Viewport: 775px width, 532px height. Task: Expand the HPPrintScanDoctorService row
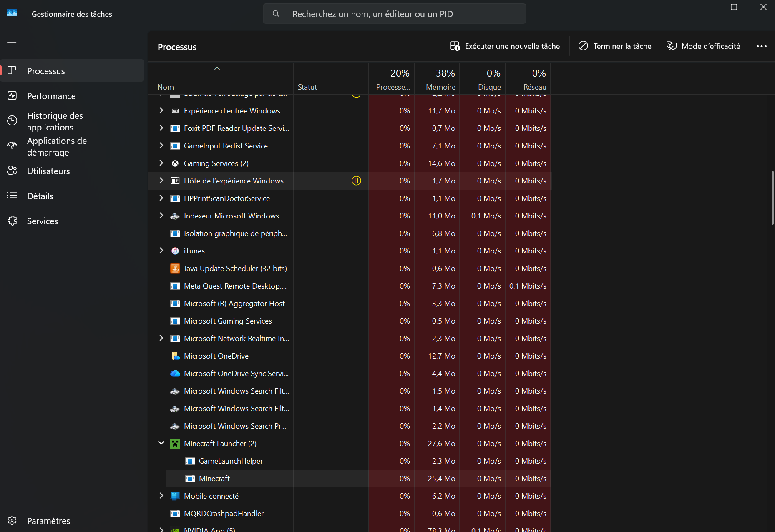click(x=161, y=198)
